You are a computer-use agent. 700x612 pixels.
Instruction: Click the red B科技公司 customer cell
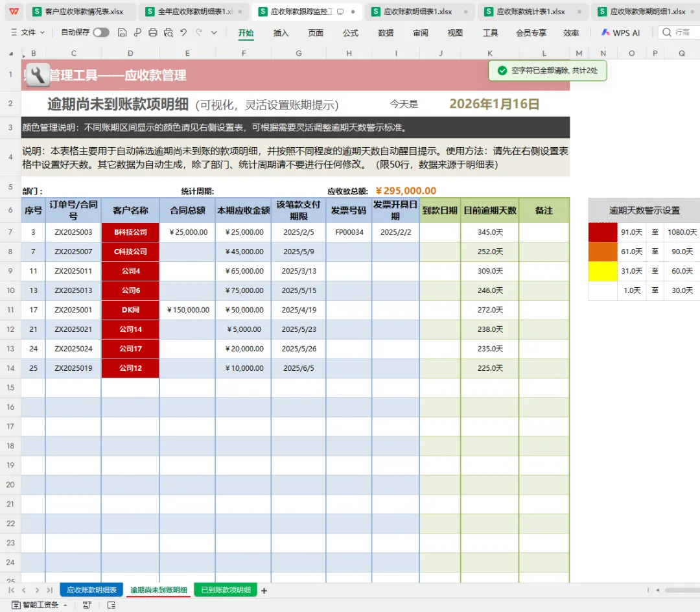click(x=130, y=232)
